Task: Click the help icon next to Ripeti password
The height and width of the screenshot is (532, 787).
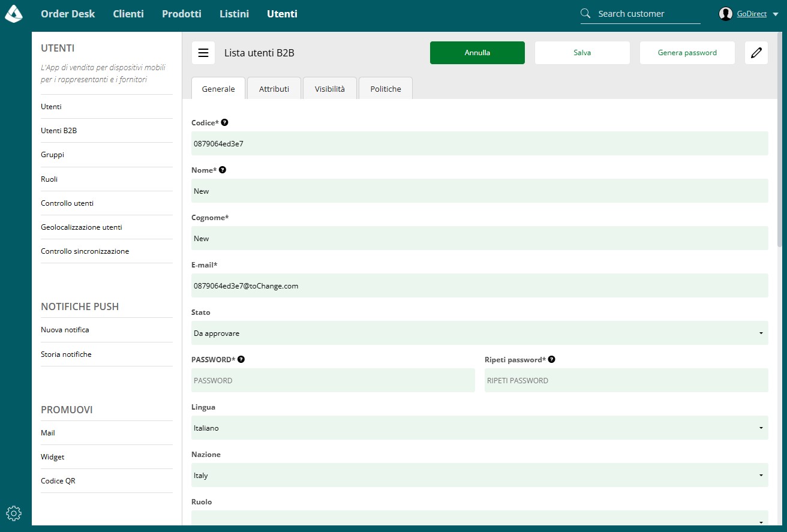Action: pos(552,359)
